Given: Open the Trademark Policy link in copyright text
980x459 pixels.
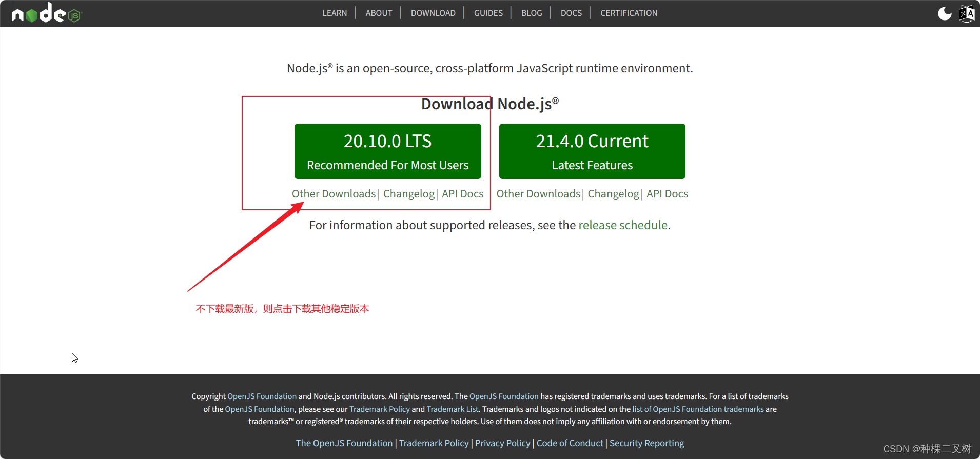Looking at the screenshot, I should coord(380,409).
